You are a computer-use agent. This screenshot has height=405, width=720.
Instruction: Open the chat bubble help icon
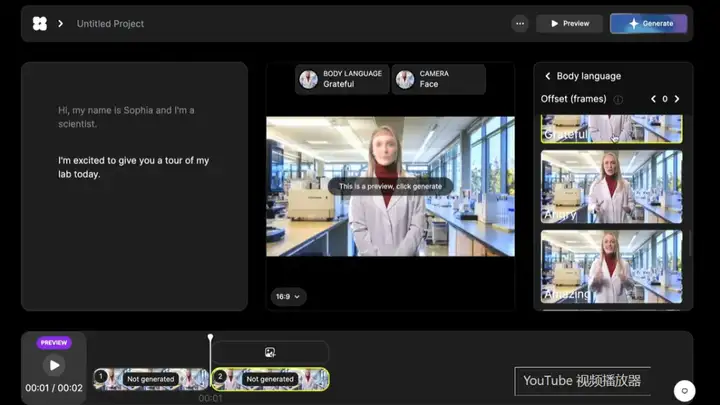click(684, 391)
